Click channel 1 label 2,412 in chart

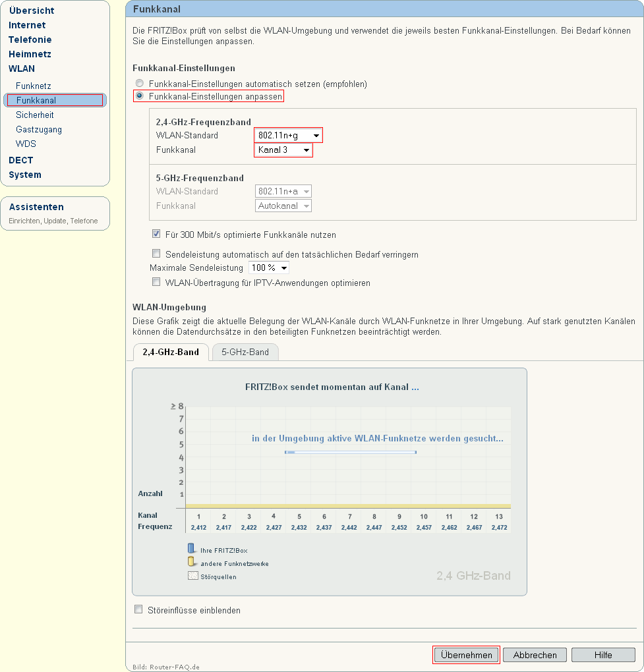(x=198, y=528)
